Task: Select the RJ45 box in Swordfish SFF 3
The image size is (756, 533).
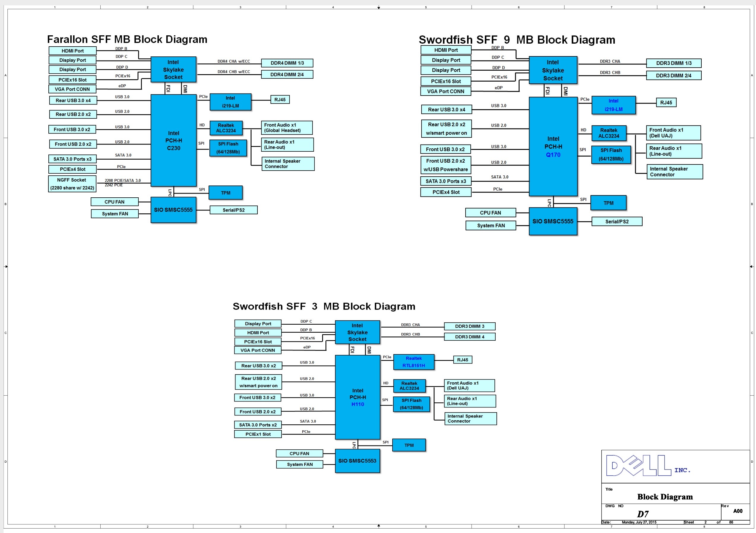Action: [x=463, y=360]
